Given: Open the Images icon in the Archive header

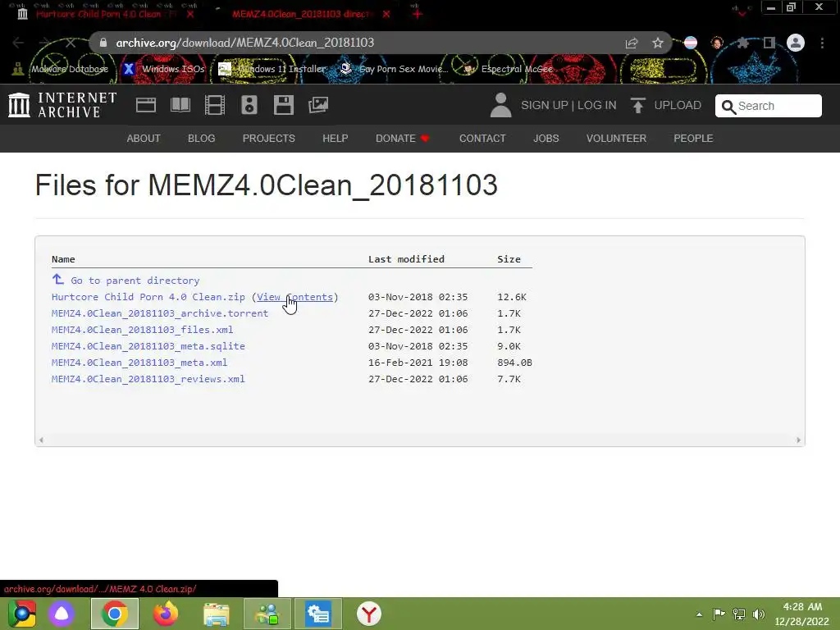Looking at the screenshot, I should coord(318,105).
